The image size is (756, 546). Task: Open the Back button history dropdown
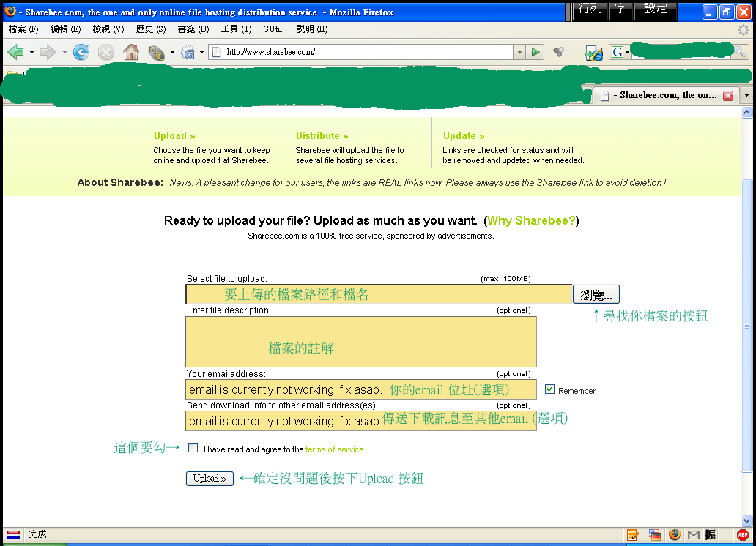31,52
